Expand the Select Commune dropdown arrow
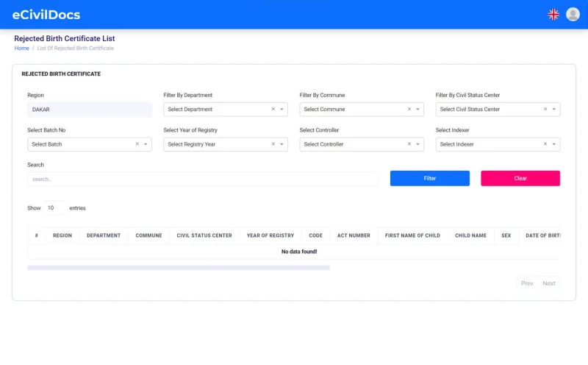The width and height of the screenshot is (588, 365). pyautogui.click(x=417, y=109)
